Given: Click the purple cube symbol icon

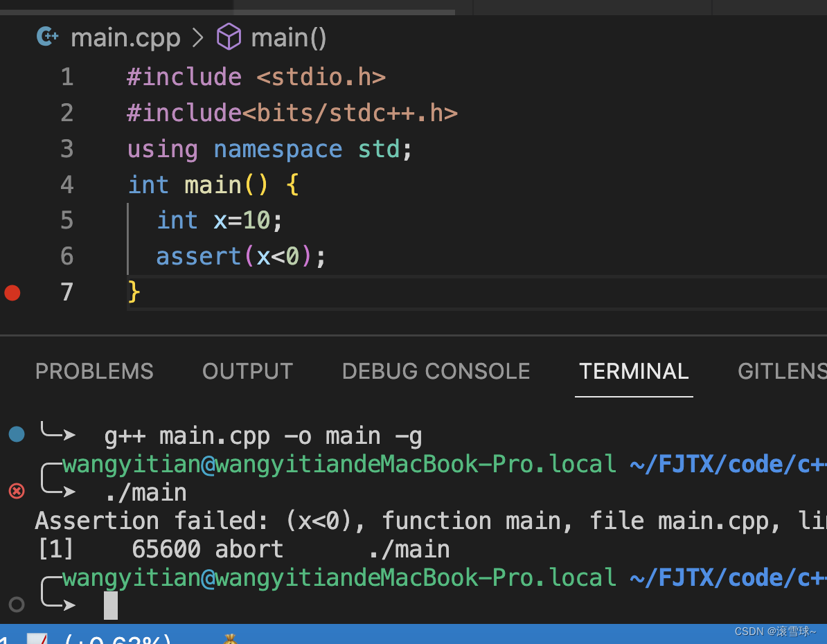Looking at the screenshot, I should (229, 37).
